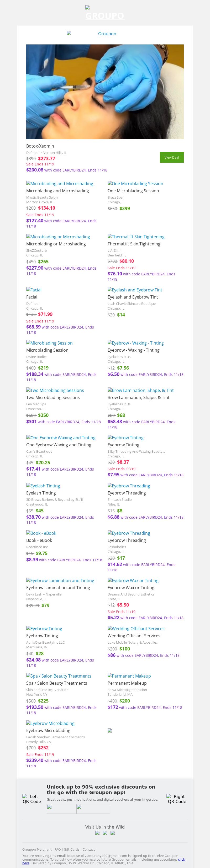Image resolution: width=210 pixels, height=868 pixels.
Task: Click leftmost social icon under Visit Us
Action: click(x=97, y=832)
